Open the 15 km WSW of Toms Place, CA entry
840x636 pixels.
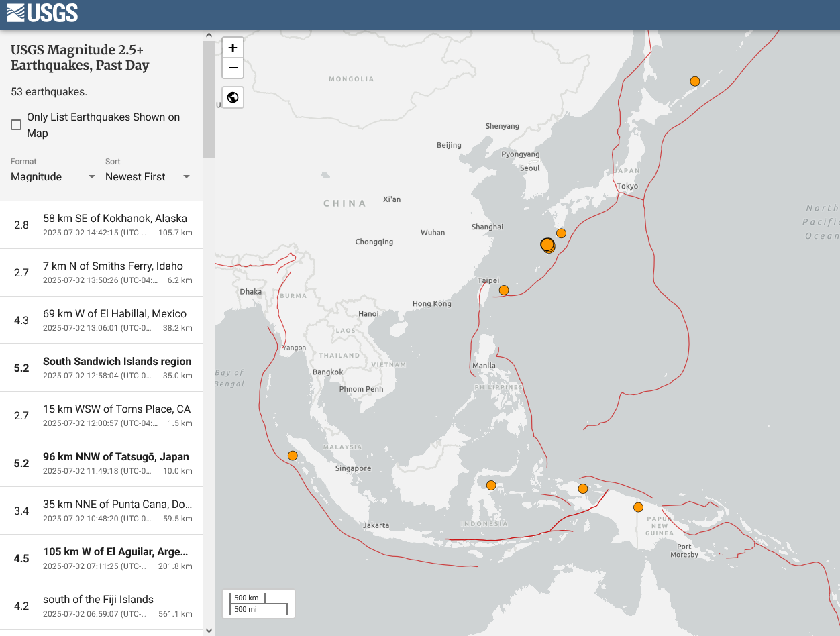click(101, 415)
